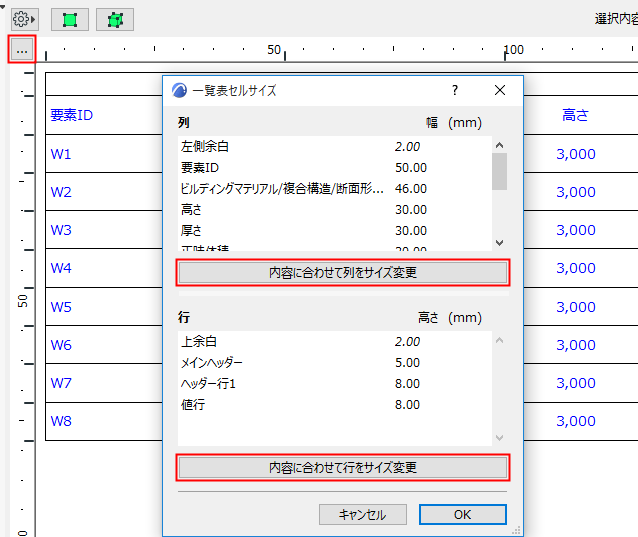Click the 3,000 height in W8 row
This screenshot has width=638, height=537.
576,421
